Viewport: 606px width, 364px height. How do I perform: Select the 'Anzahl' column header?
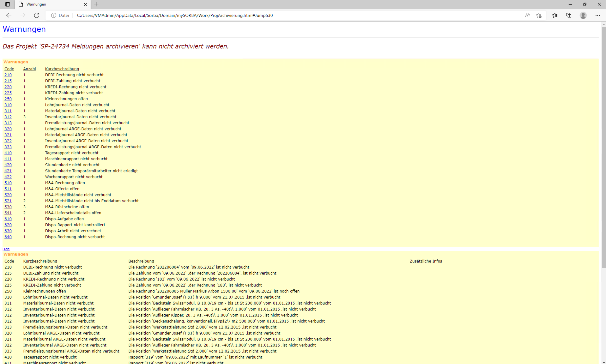tap(30, 69)
